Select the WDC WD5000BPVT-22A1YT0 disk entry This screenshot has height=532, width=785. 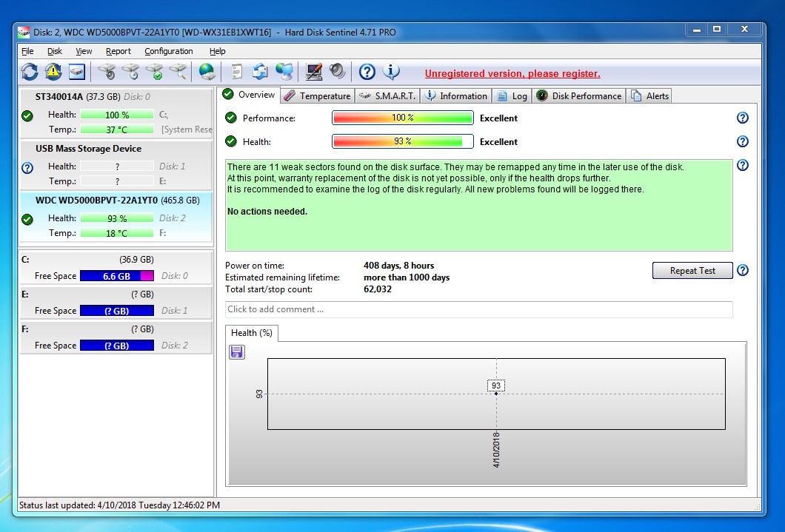[x=116, y=217]
